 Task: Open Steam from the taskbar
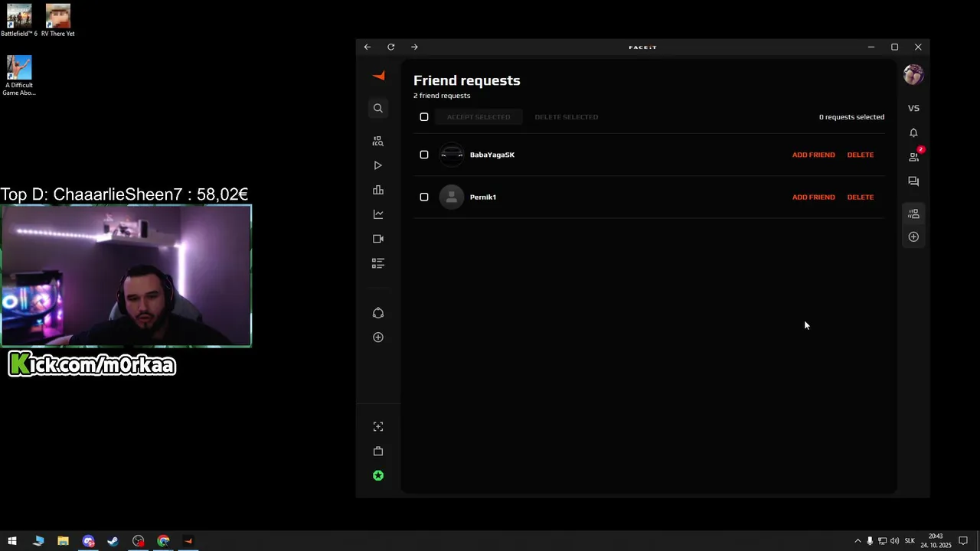113,541
